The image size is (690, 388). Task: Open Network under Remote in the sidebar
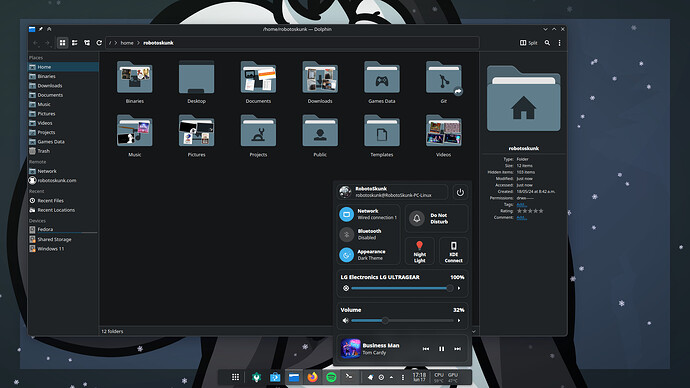point(63,171)
